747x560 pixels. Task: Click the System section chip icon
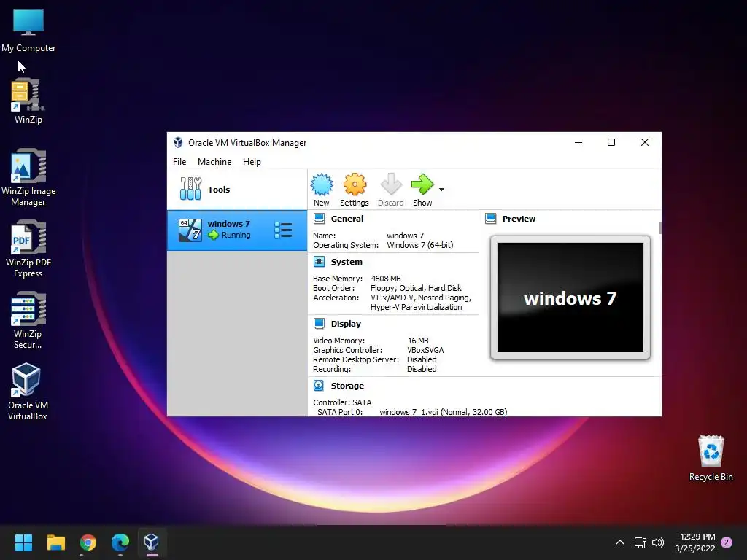point(320,262)
